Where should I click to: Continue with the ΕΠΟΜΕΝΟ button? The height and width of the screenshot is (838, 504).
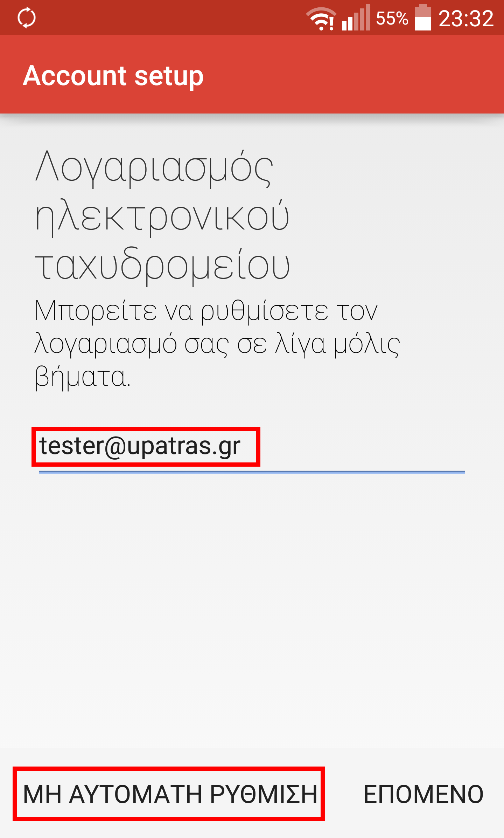[x=423, y=794]
